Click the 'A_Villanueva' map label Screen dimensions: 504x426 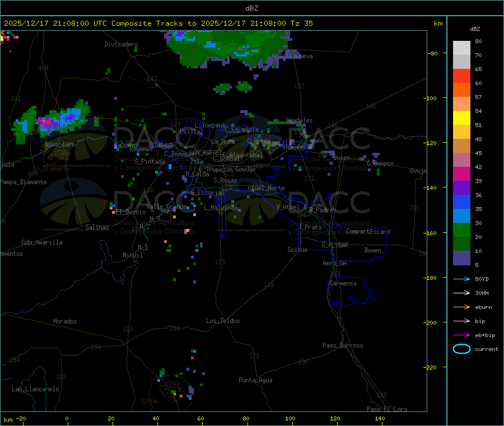[x=292, y=56]
